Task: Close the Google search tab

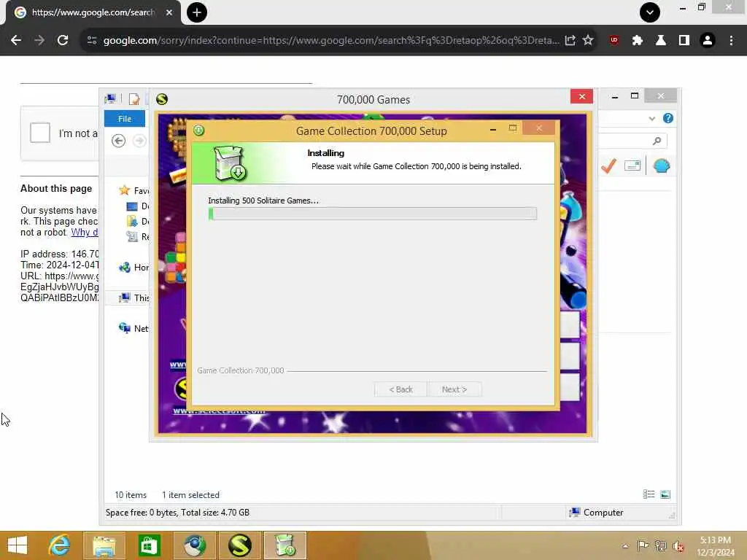Action: point(169,12)
